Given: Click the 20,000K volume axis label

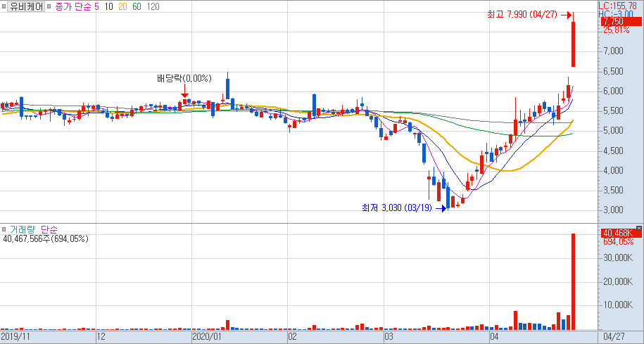Looking at the screenshot, I should point(618,281).
